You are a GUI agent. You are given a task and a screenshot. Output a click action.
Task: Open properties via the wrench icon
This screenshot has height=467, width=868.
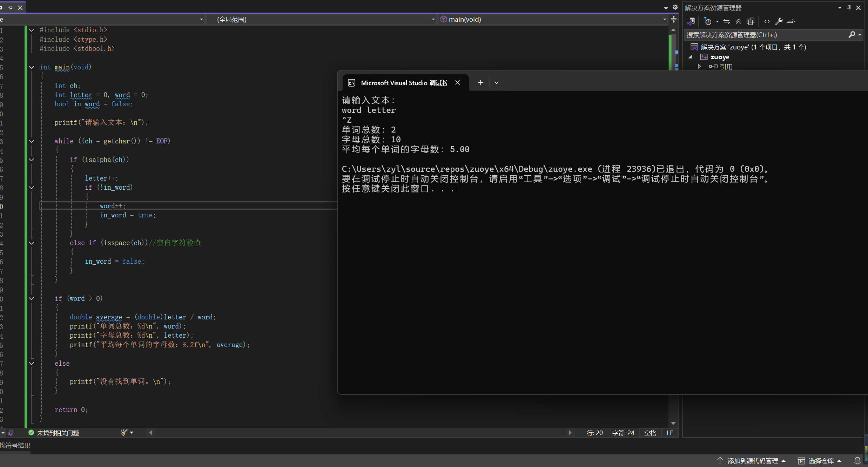pos(779,21)
